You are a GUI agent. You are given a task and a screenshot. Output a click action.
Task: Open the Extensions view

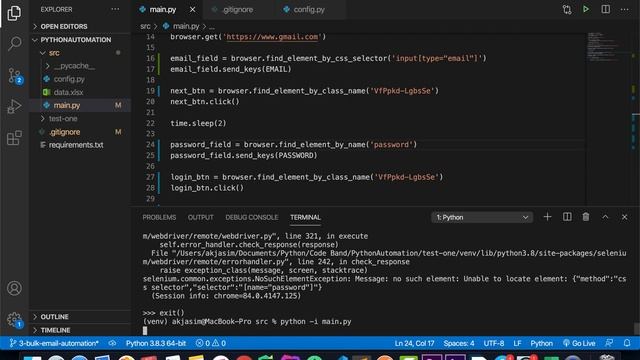[14, 138]
